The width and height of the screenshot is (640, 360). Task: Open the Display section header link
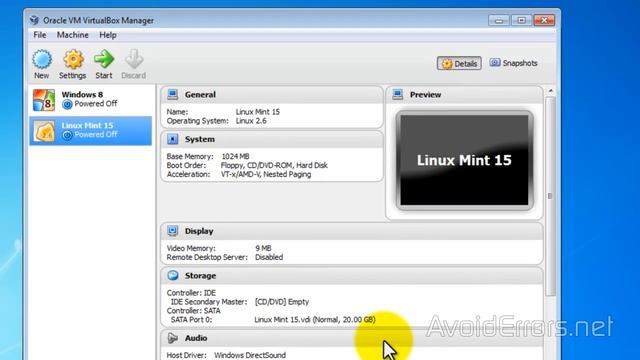tap(199, 231)
